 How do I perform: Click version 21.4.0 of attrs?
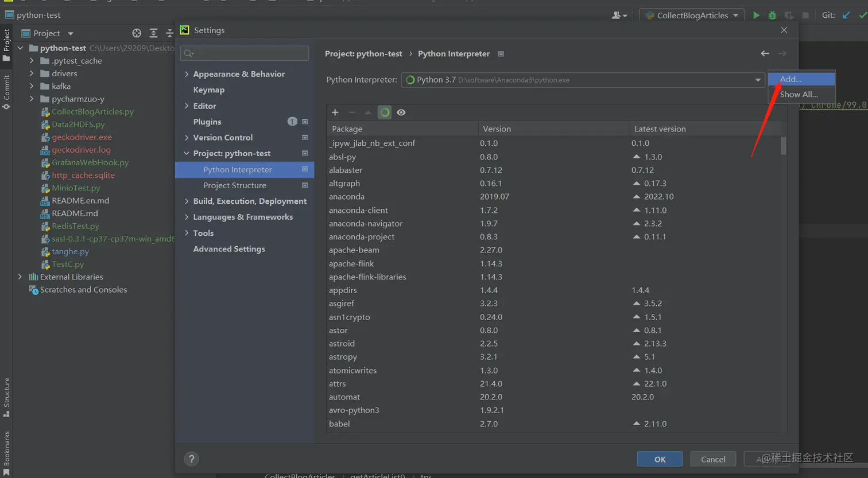click(x=491, y=384)
